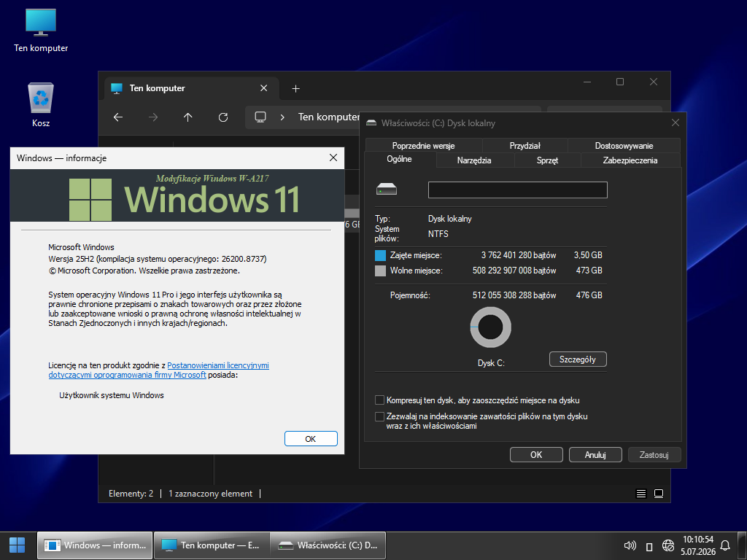Click the Dysk lokalny type value
The width and height of the screenshot is (747, 560).
click(449, 219)
